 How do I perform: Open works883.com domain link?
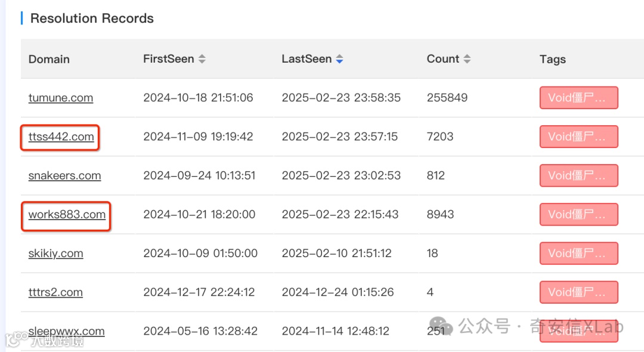(x=67, y=214)
